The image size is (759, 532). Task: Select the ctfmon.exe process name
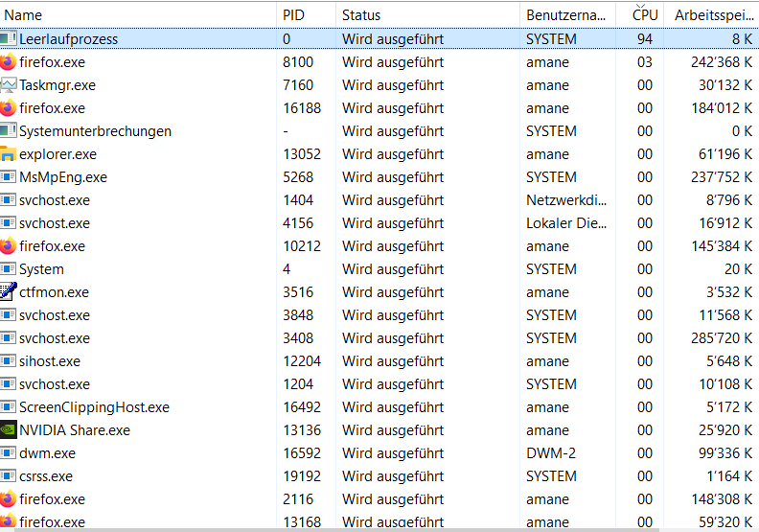tap(55, 292)
